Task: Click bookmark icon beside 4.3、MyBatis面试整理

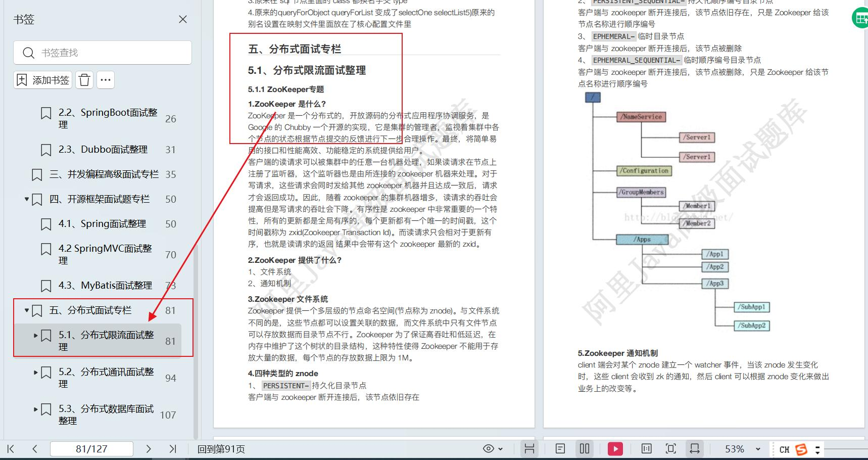Action: point(46,286)
